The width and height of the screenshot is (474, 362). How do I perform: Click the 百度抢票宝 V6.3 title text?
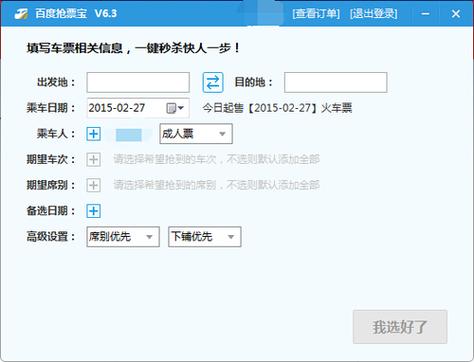point(76,14)
